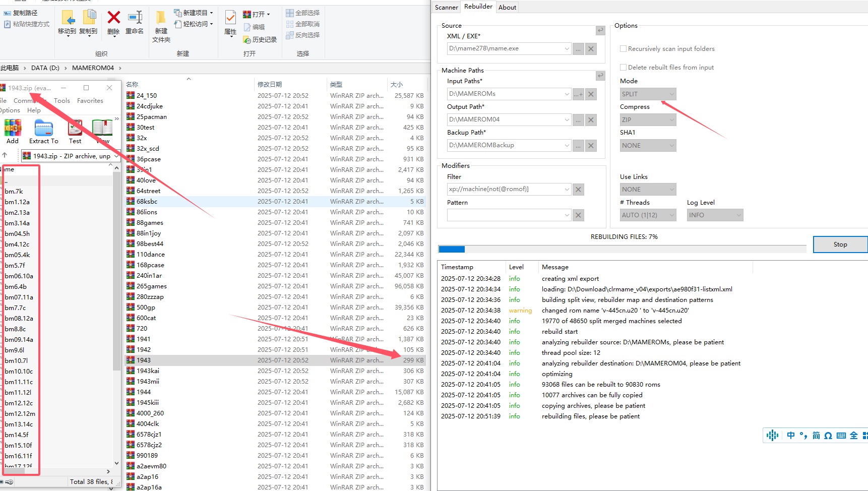Click the rebuilding files progress bar
868x491 pixels.
point(622,249)
